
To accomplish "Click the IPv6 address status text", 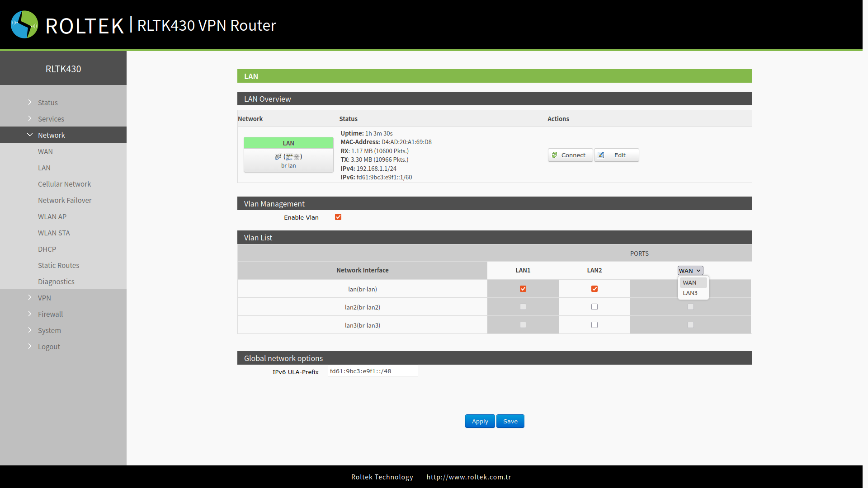I will [376, 177].
